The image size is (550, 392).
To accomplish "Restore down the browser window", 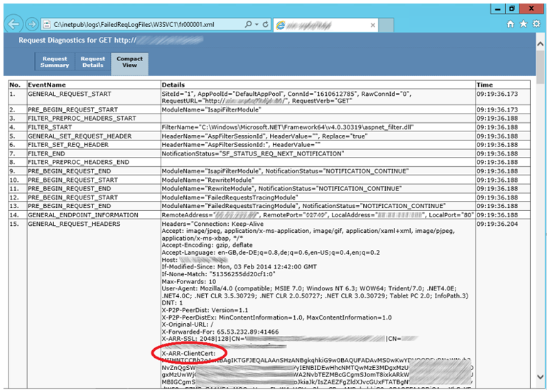I will [x=512, y=9].
